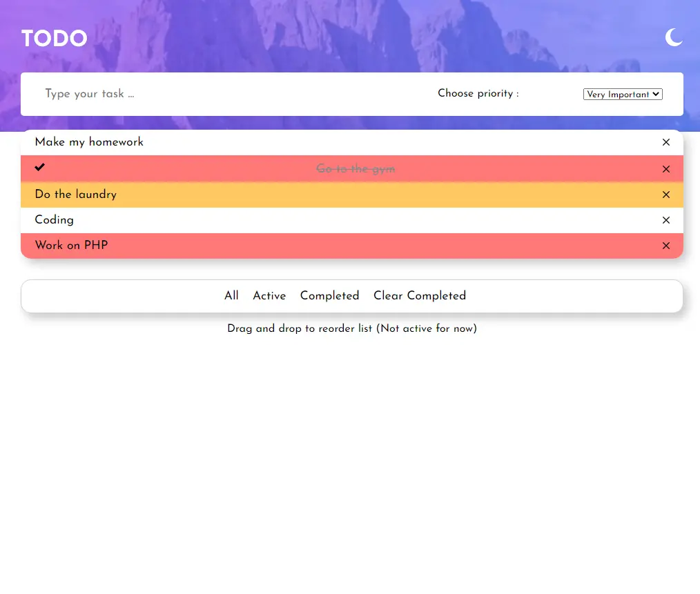Switch to the Completed filter

click(329, 296)
